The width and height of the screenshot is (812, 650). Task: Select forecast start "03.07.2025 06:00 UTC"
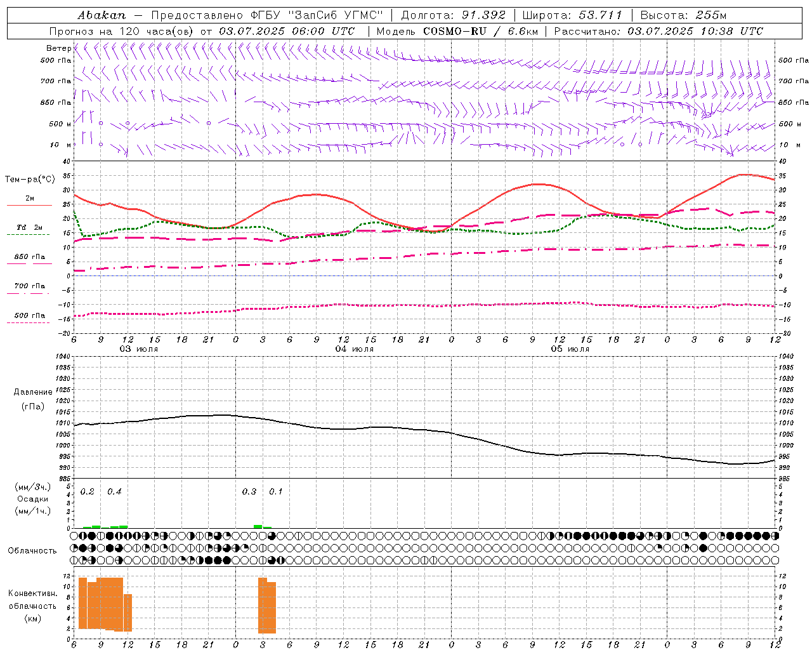click(287, 31)
